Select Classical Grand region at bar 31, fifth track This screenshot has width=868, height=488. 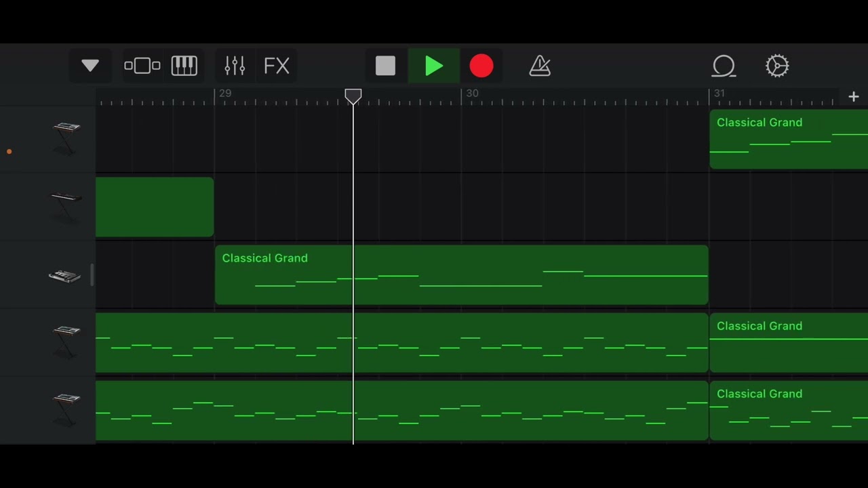tap(789, 411)
